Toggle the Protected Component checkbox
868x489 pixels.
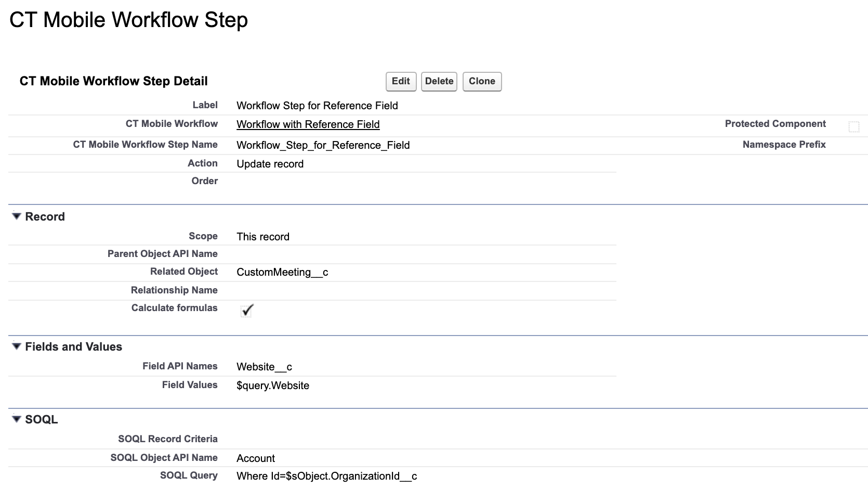(854, 126)
